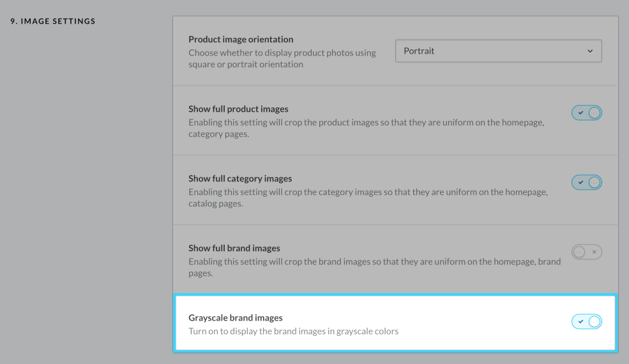629x364 pixels.
Task: Open the Product image orientation dropdown
Action: [x=498, y=51]
